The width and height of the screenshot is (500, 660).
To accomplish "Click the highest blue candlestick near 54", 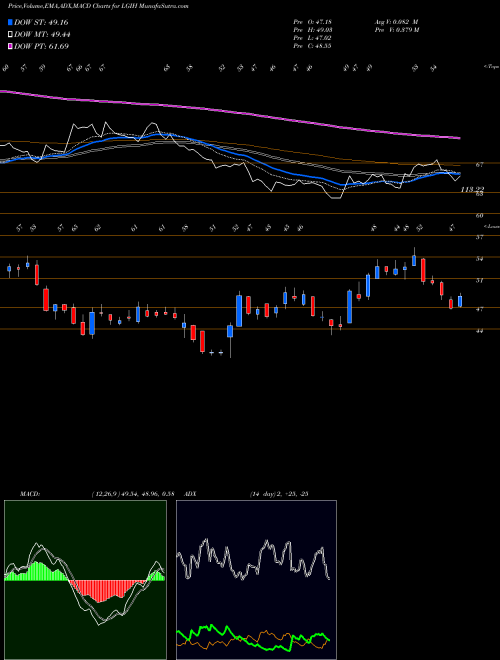I will click(x=414, y=260).
